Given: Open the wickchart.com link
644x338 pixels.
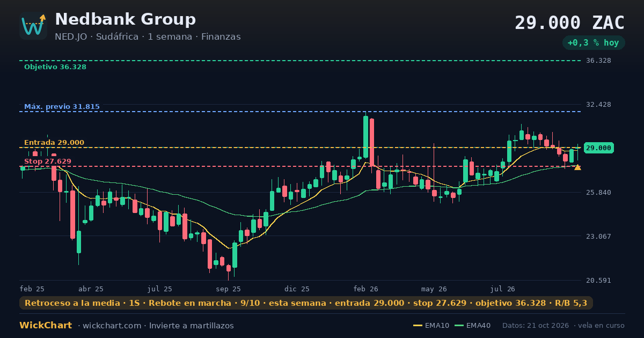Looking at the screenshot, I should pyautogui.click(x=111, y=326).
